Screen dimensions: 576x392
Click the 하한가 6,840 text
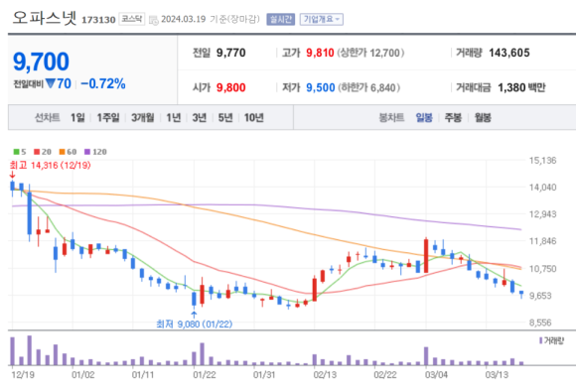coord(368,87)
